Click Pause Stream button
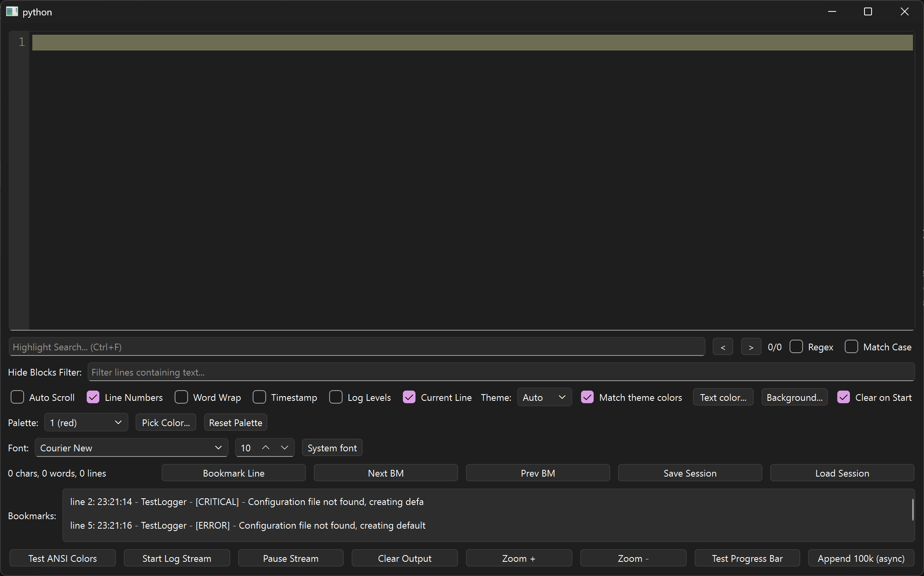 click(x=291, y=558)
